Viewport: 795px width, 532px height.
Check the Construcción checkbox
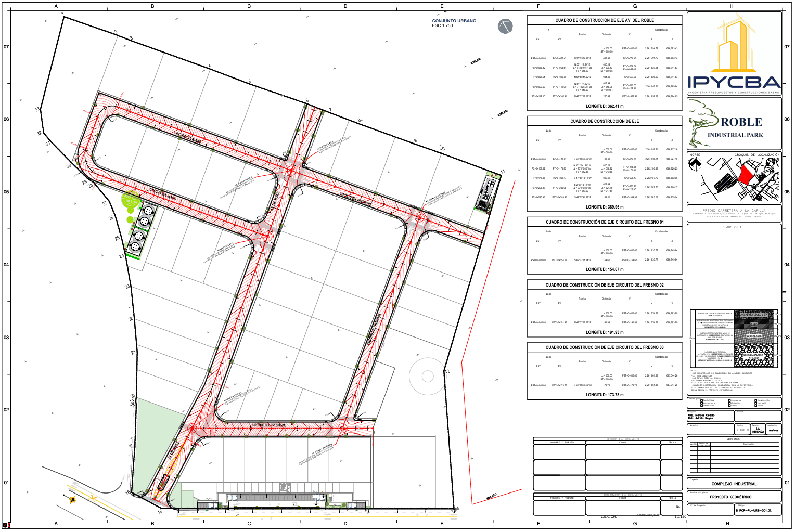point(756,400)
